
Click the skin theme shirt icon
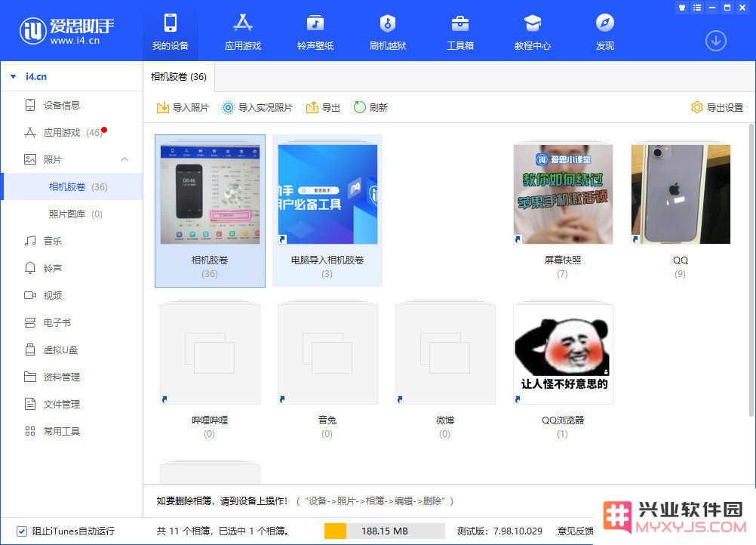coord(682,8)
